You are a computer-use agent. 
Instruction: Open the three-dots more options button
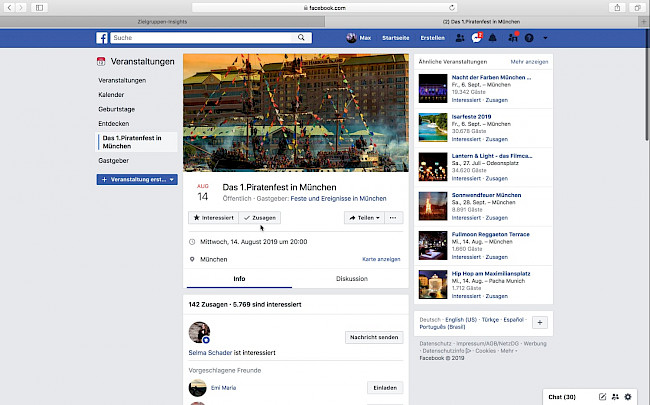point(393,217)
